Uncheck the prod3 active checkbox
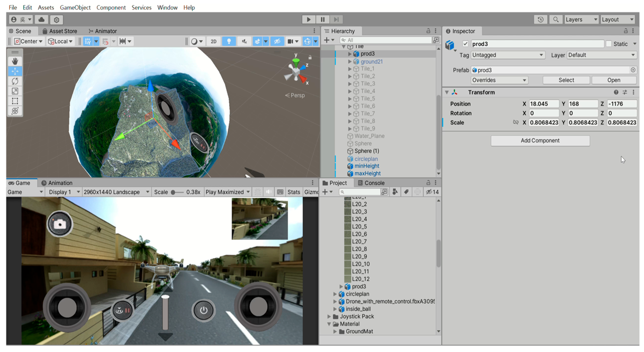This screenshot has width=644, height=352. [465, 44]
